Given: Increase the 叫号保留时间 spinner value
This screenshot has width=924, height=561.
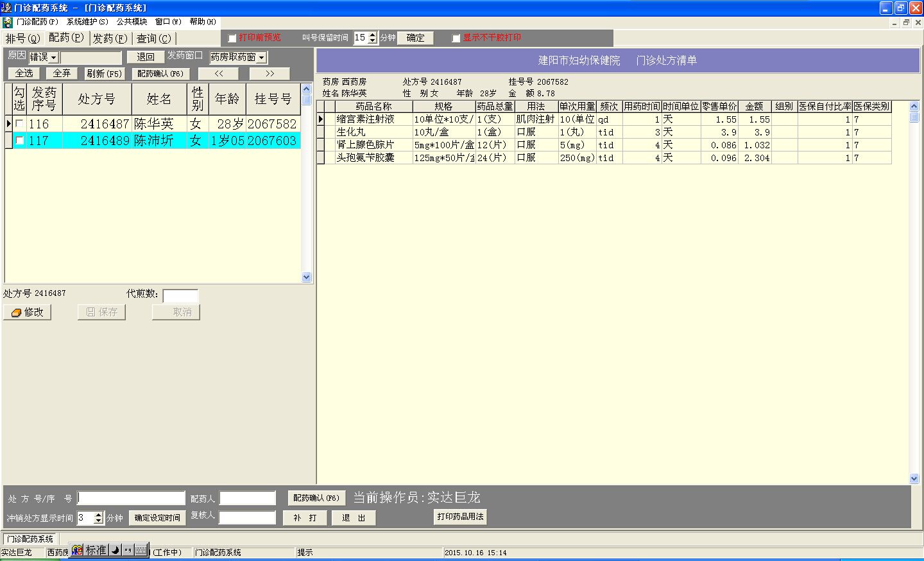Looking at the screenshot, I should pyautogui.click(x=372, y=35).
